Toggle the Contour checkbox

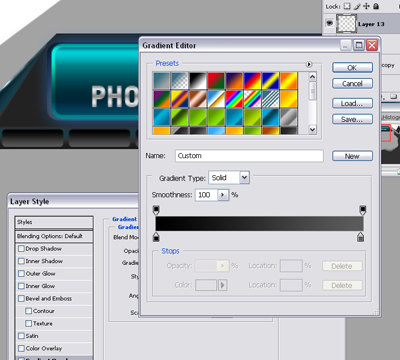[x=29, y=311]
